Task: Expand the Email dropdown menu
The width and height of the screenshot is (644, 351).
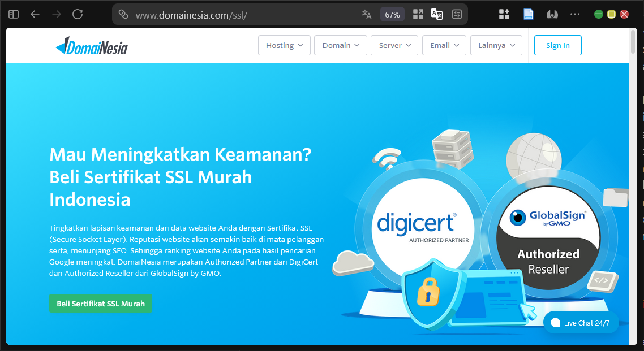Action: [444, 45]
